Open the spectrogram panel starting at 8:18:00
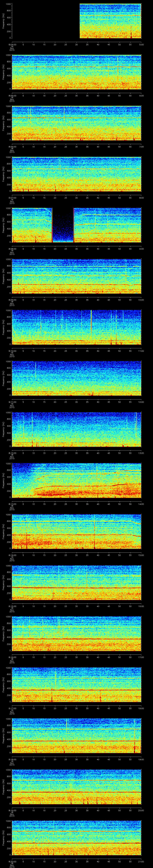This screenshot has width=153, height=868. [x=77, y=736]
